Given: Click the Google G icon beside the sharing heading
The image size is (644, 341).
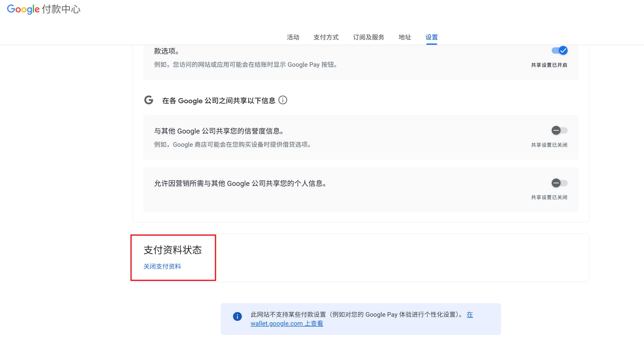Looking at the screenshot, I should point(149,100).
